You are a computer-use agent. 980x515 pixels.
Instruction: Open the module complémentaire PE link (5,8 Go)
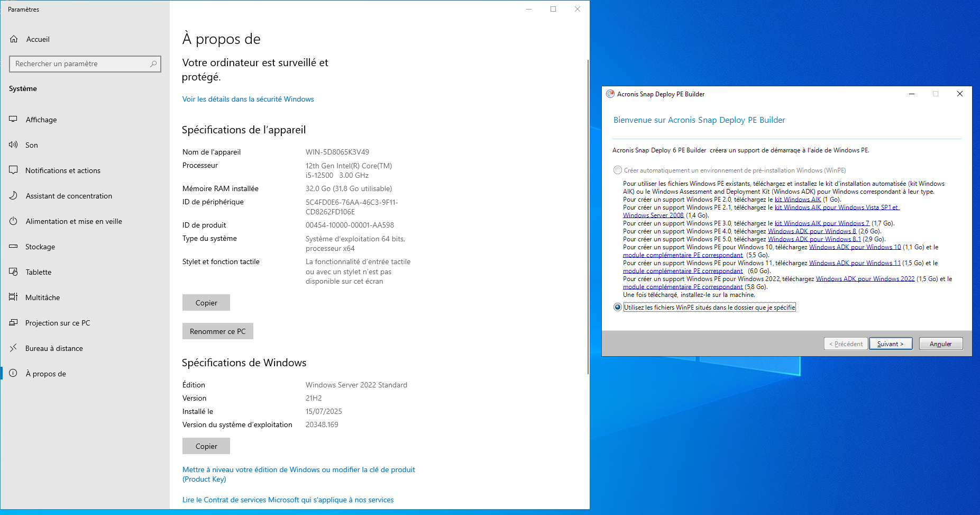pos(683,287)
